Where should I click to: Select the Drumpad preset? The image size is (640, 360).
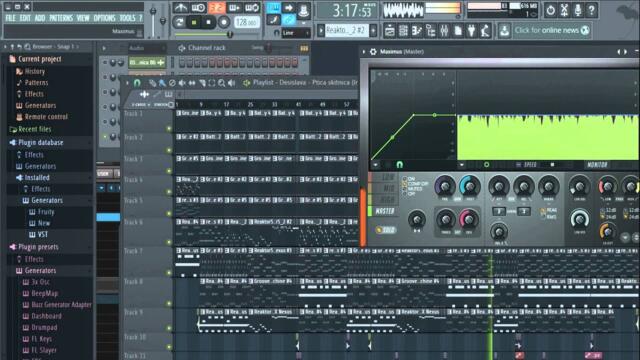[x=44, y=328]
